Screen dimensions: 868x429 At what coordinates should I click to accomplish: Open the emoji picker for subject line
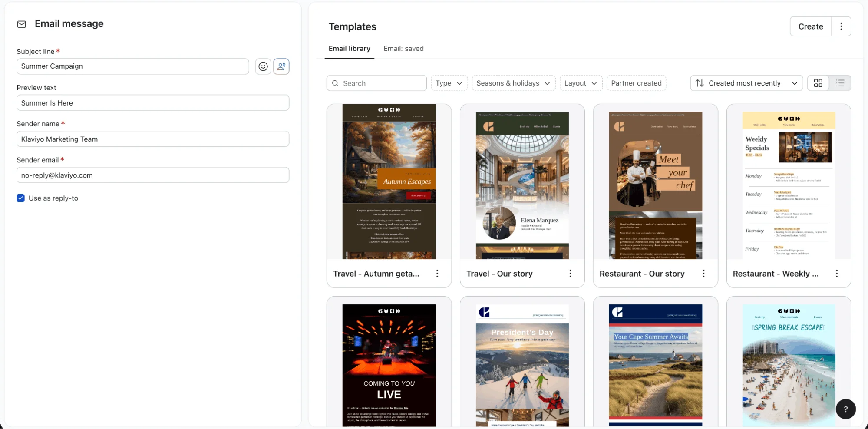click(x=263, y=66)
